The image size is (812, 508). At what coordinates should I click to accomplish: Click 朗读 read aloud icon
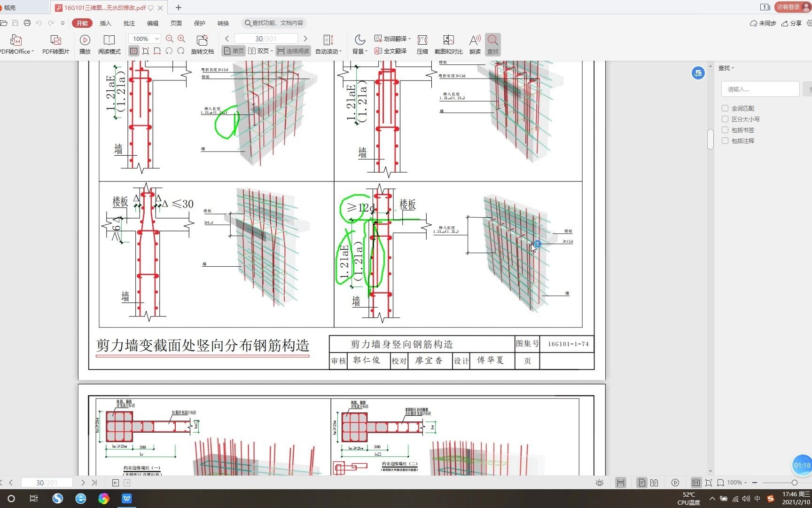point(475,44)
